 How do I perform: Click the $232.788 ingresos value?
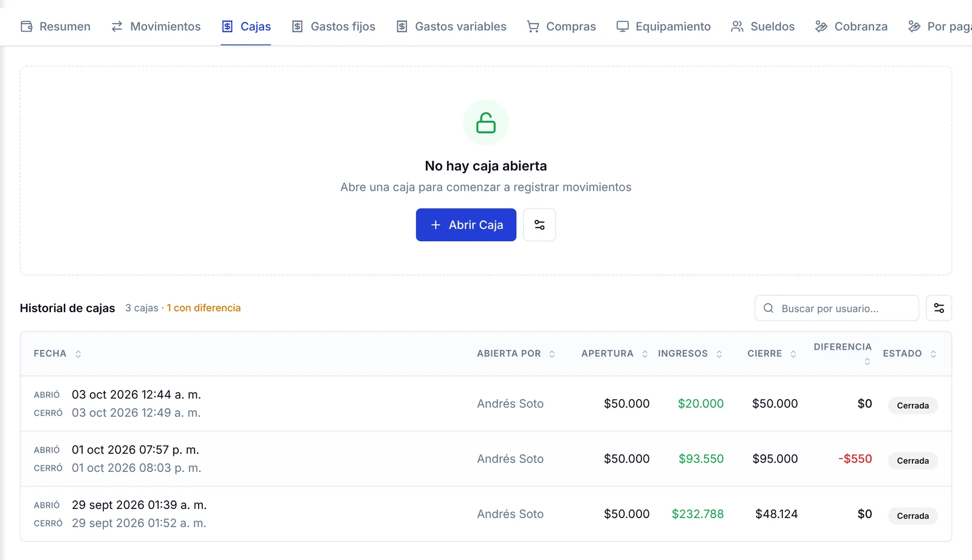point(697,514)
